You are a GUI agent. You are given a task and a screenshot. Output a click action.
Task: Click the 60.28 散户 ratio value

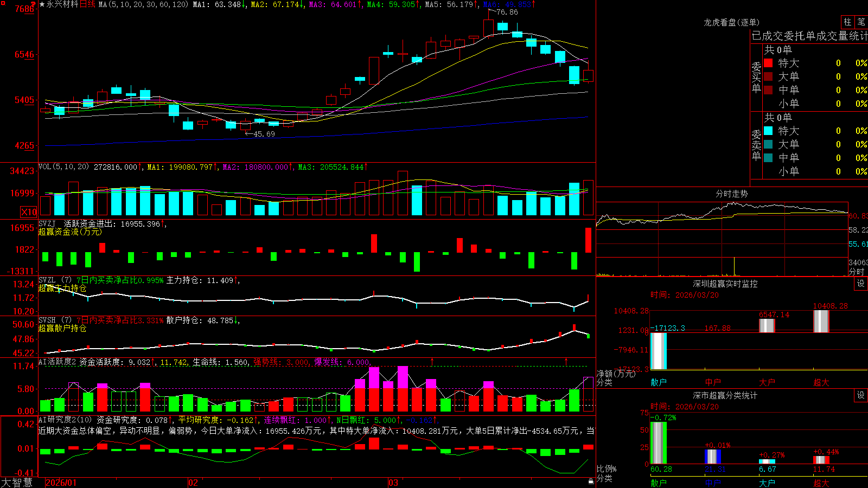[661, 469]
